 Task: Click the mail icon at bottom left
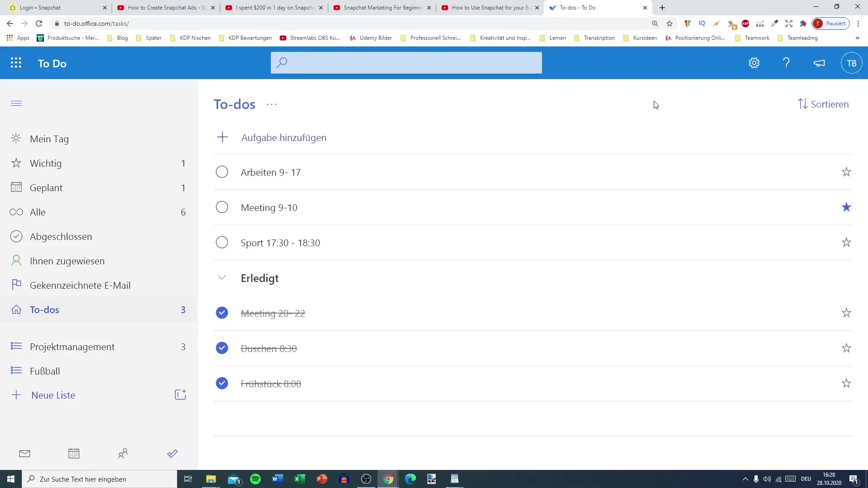(x=24, y=454)
